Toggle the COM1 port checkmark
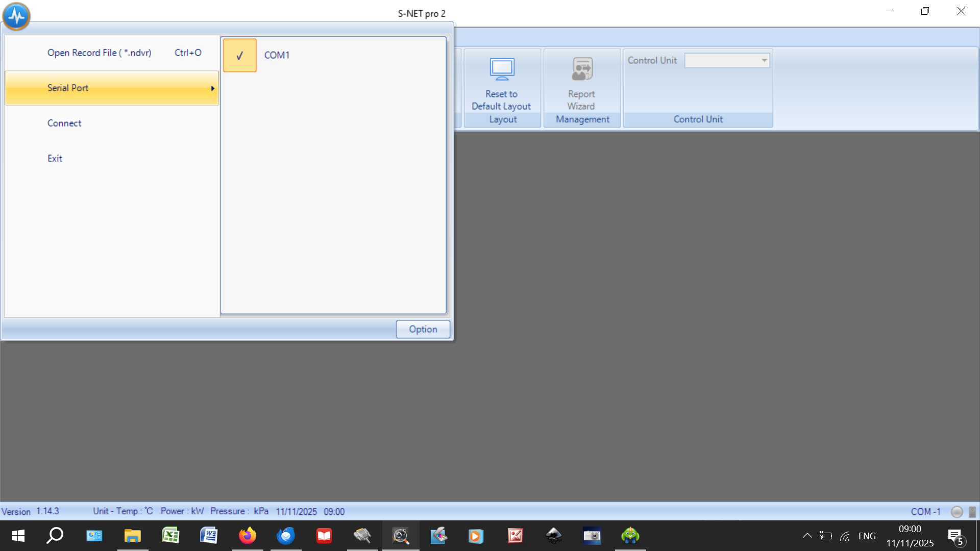 click(240, 55)
